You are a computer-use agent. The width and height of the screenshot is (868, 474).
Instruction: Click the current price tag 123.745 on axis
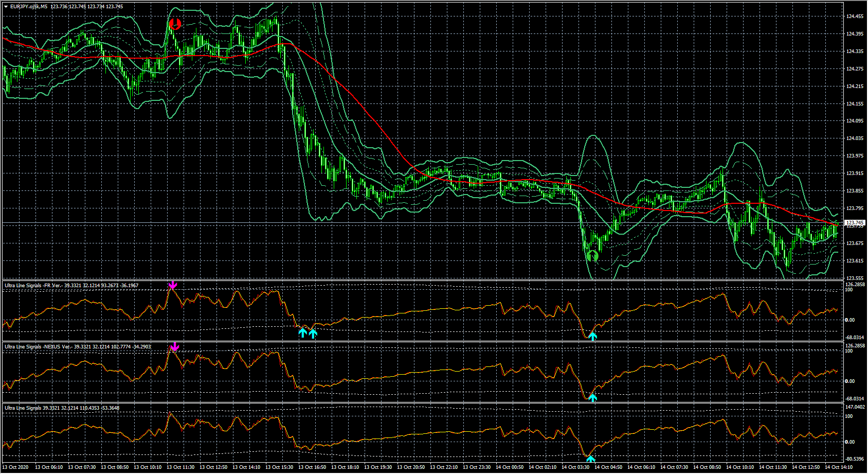(x=855, y=223)
